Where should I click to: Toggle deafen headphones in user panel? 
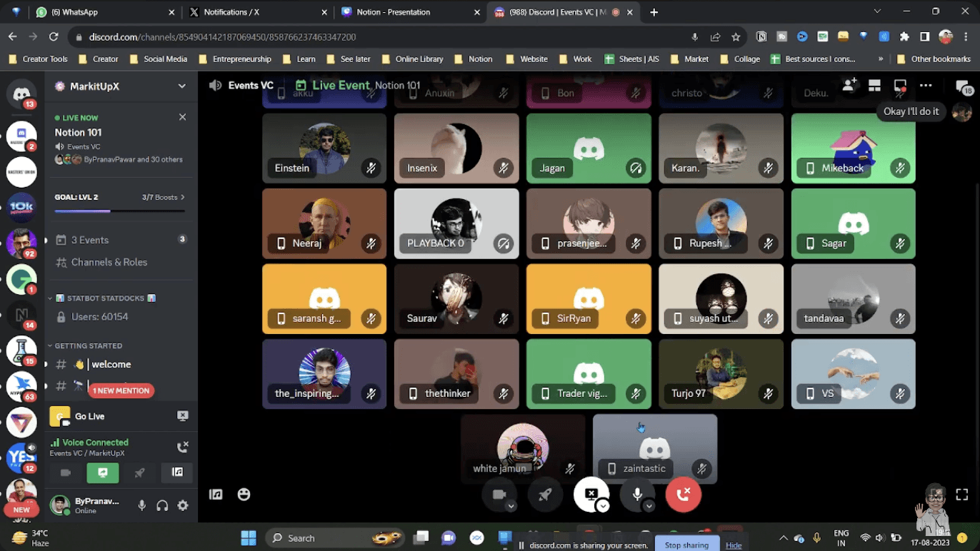point(162,505)
